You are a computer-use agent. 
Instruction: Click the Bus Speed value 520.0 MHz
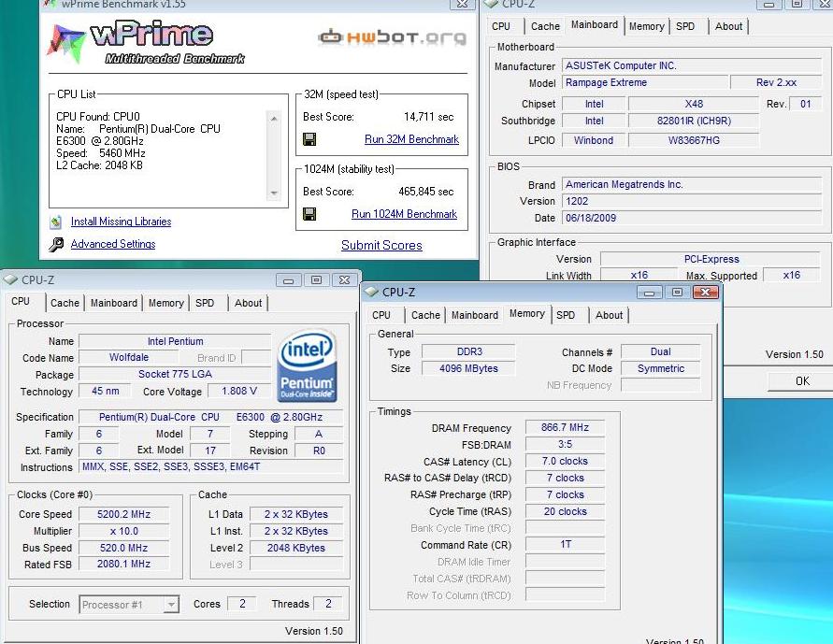[123, 548]
